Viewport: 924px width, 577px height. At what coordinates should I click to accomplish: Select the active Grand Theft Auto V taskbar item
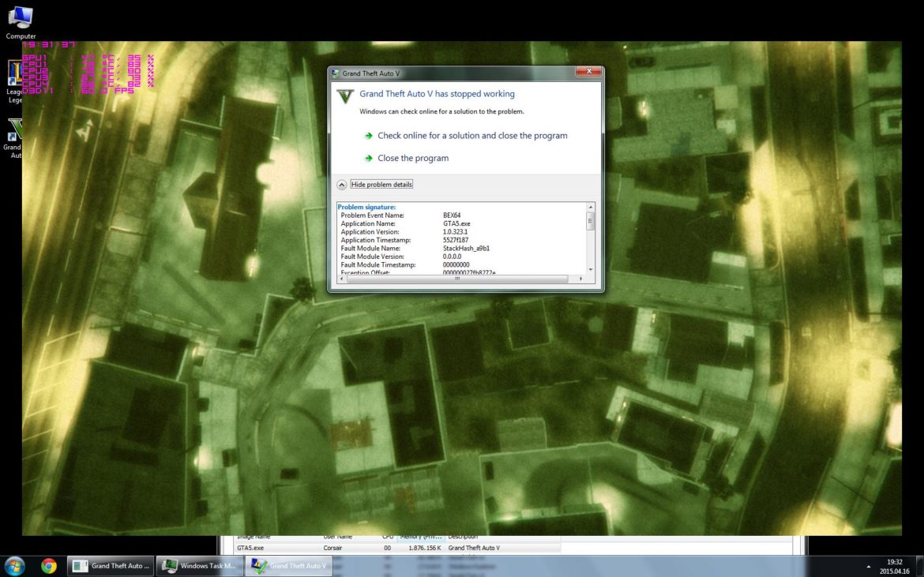pos(289,565)
